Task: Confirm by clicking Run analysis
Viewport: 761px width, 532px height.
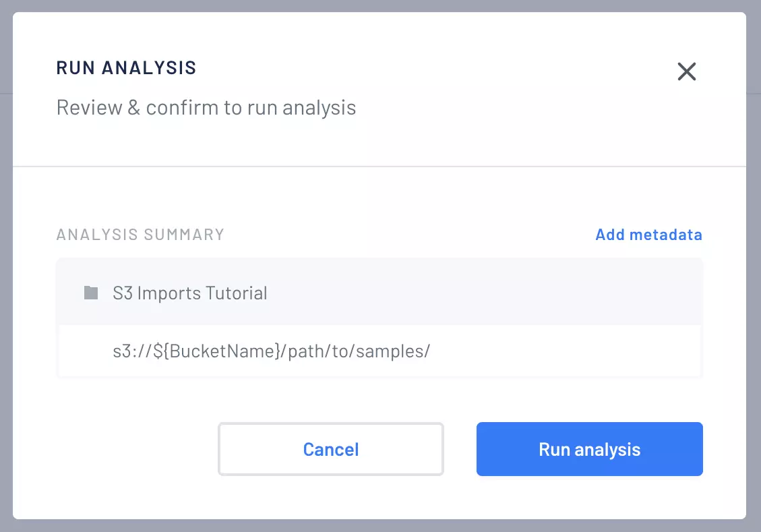Action: tap(589, 449)
